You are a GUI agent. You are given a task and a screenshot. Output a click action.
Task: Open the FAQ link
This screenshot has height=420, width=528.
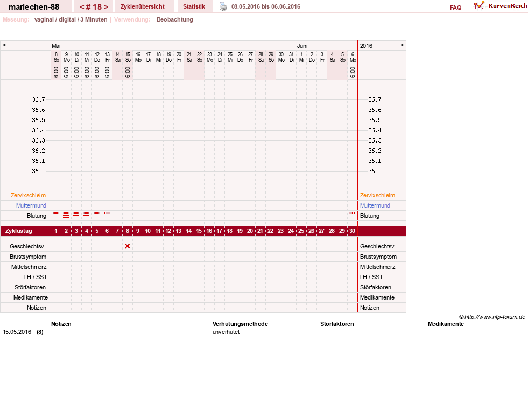click(x=455, y=8)
